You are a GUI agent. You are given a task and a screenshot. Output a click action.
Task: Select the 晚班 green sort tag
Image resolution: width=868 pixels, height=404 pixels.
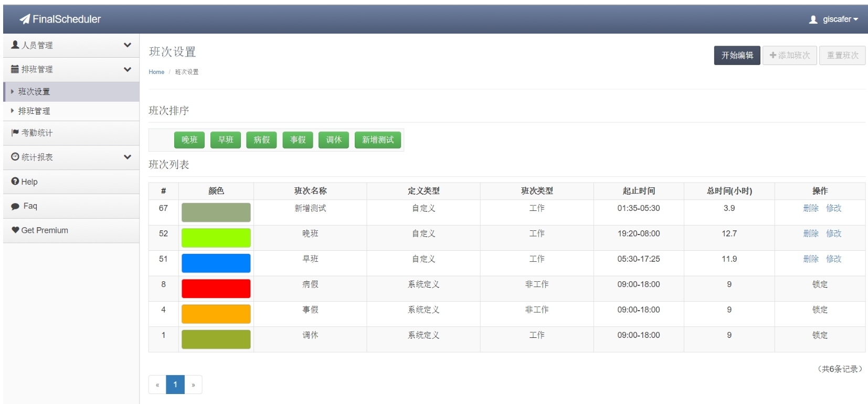pos(189,140)
